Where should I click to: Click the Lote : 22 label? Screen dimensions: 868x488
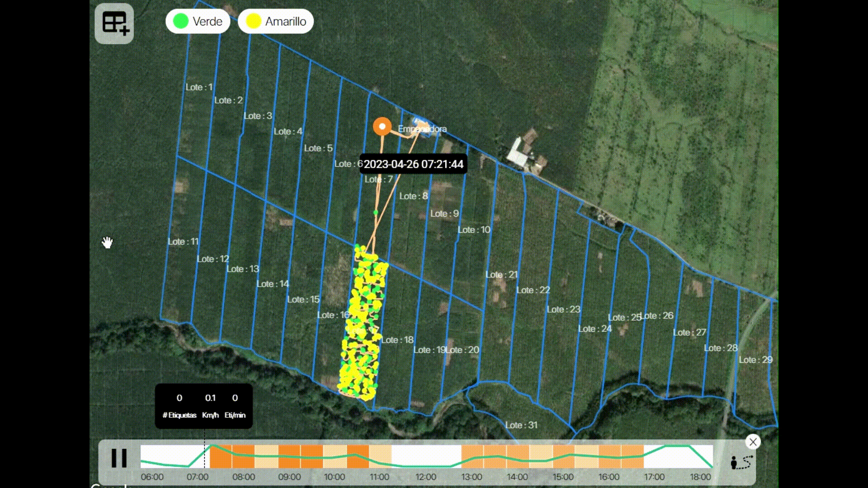533,290
